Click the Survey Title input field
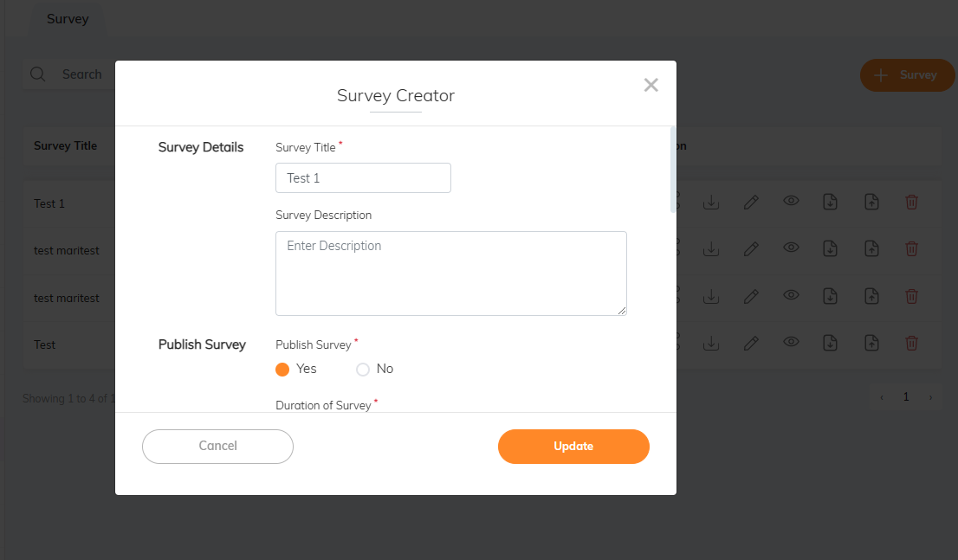 [363, 178]
